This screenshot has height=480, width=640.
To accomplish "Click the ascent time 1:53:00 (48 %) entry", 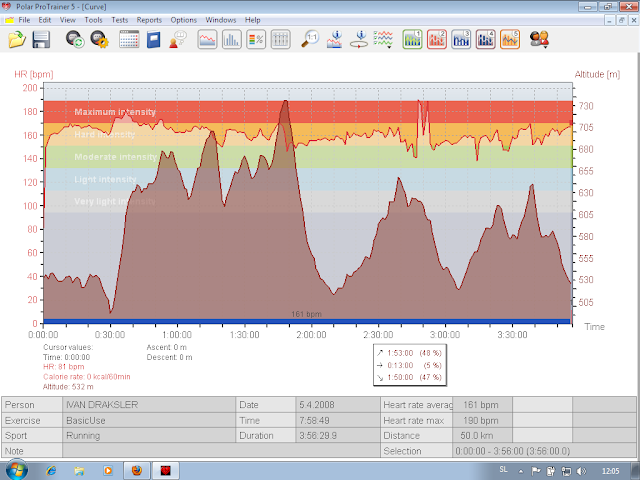I will (x=410, y=353).
